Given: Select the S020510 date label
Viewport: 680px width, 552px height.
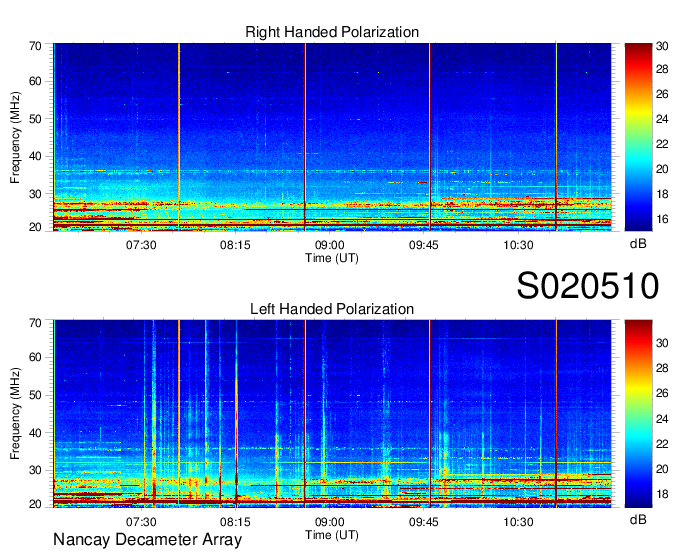Looking at the screenshot, I should pyautogui.click(x=588, y=286).
